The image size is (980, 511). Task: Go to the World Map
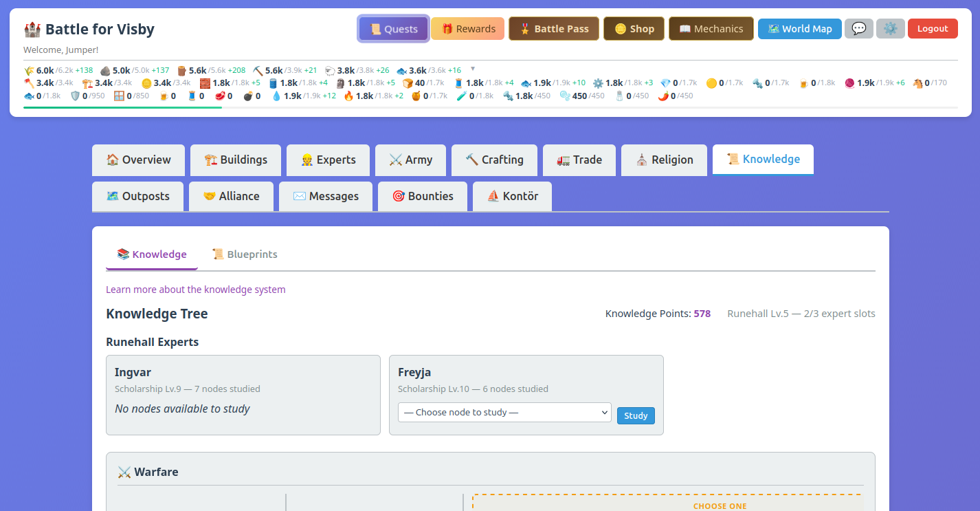click(800, 29)
